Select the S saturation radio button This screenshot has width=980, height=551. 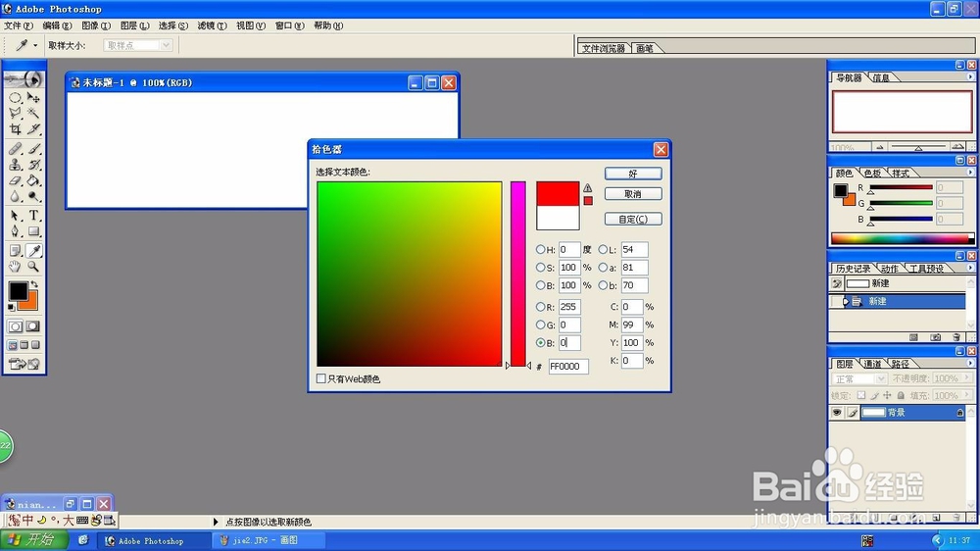(540, 267)
